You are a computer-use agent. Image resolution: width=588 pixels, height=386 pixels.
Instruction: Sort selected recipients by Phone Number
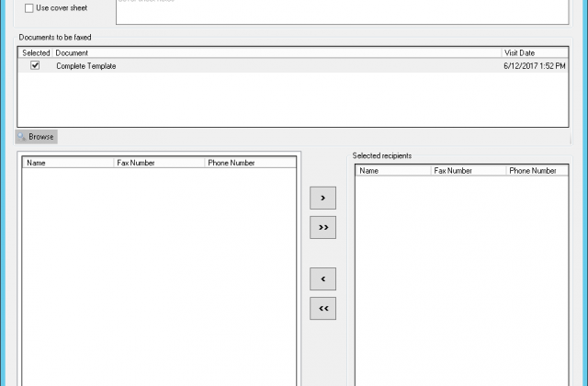click(536, 171)
